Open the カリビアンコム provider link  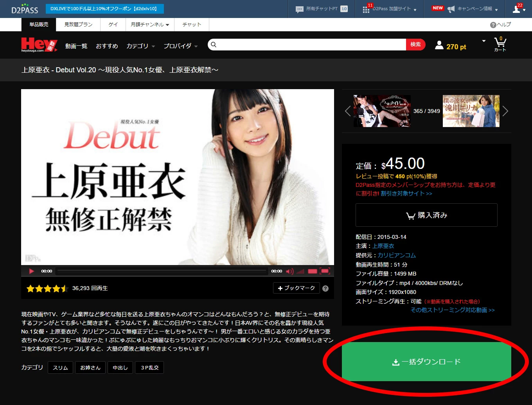point(397,255)
